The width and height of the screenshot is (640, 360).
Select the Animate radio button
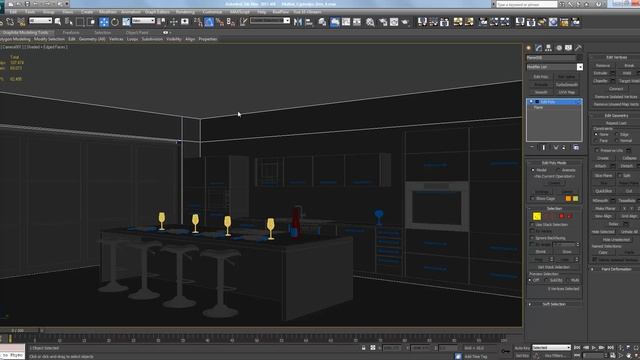(558, 170)
